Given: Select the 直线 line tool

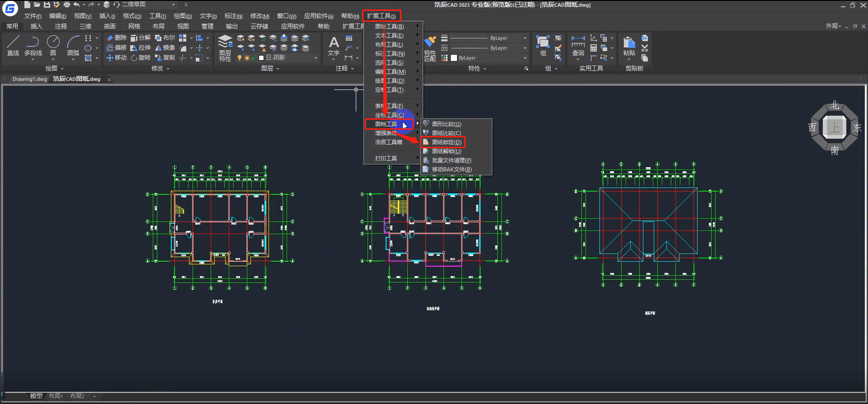Looking at the screenshot, I should pyautogui.click(x=13, y=46).
